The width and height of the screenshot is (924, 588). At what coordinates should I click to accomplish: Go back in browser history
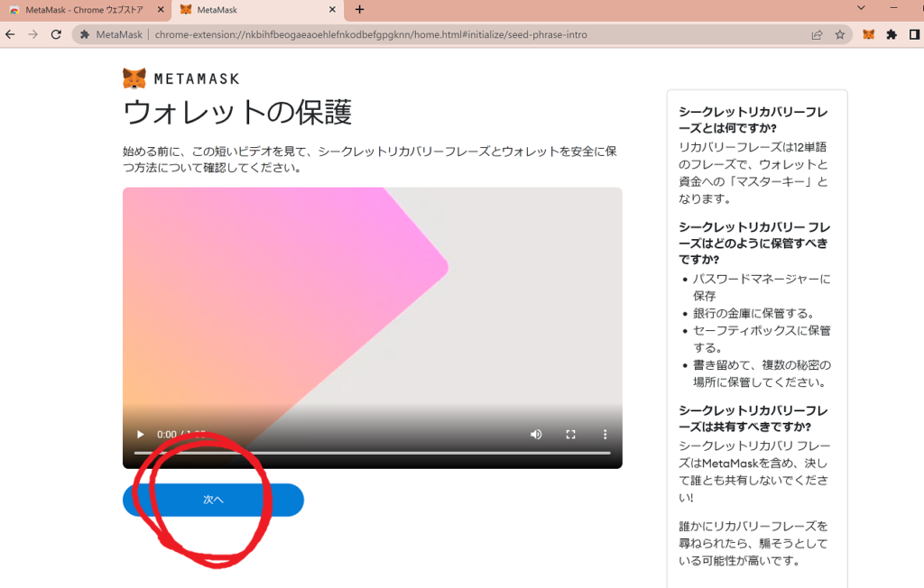(x=10, y=35)
